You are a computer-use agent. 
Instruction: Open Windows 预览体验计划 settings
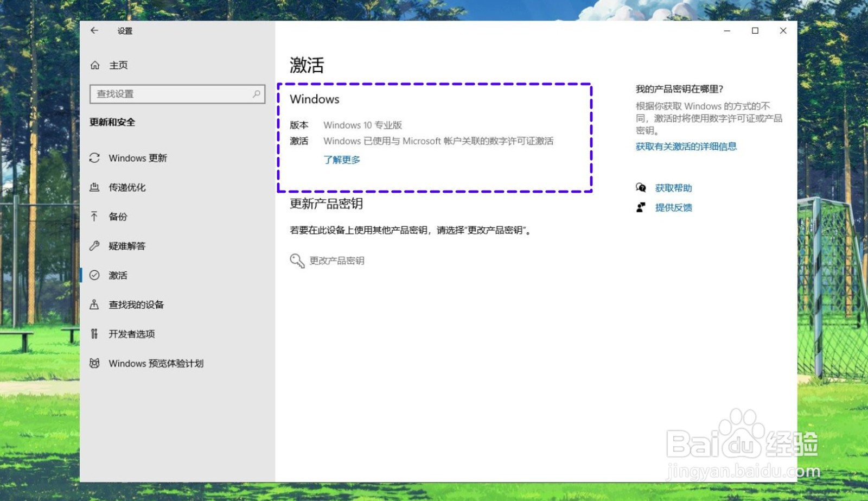pyautogui.click(x=96, y=363)
